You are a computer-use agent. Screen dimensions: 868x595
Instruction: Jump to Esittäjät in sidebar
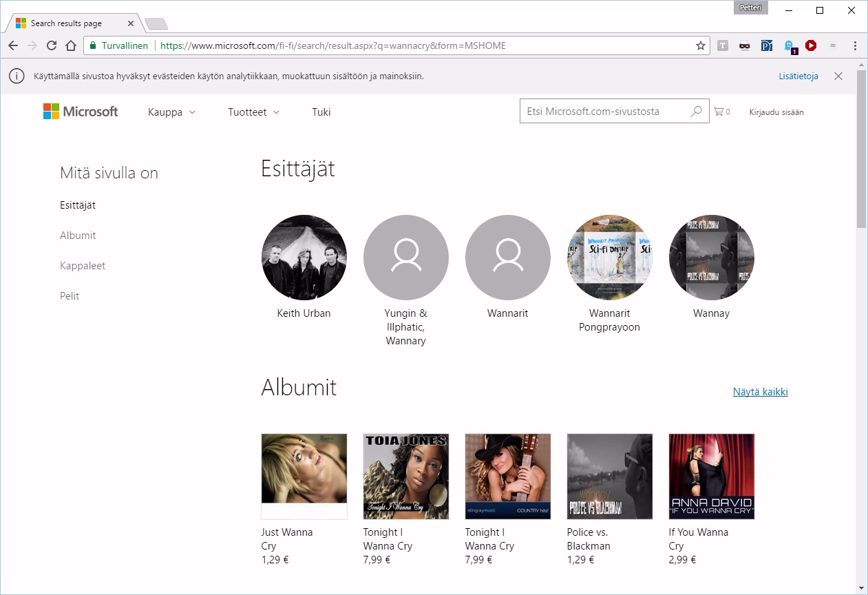[x=78, y=205]
